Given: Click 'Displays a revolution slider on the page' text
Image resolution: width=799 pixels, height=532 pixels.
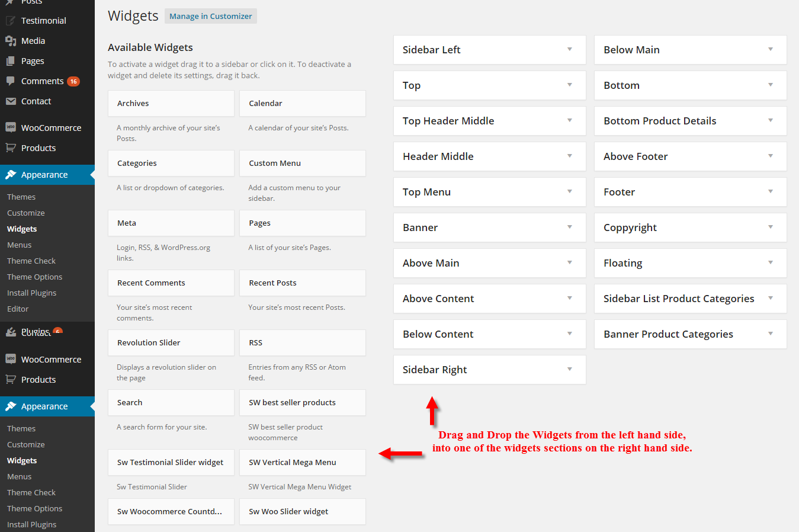Looking at the screenshot, I should pos(166,373).
